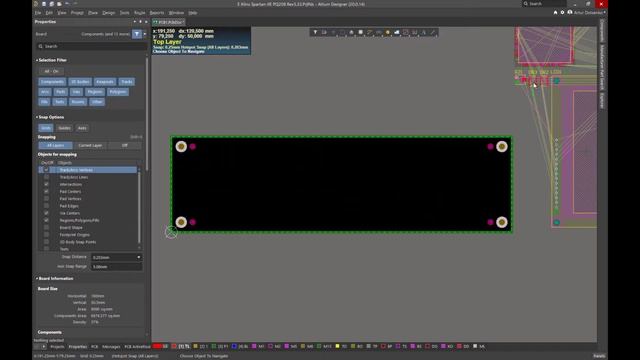The width and height of the screenshot is (640, 360).
Task: Click the selection filter icon in Active Bar
Action: tap(315, 32)
